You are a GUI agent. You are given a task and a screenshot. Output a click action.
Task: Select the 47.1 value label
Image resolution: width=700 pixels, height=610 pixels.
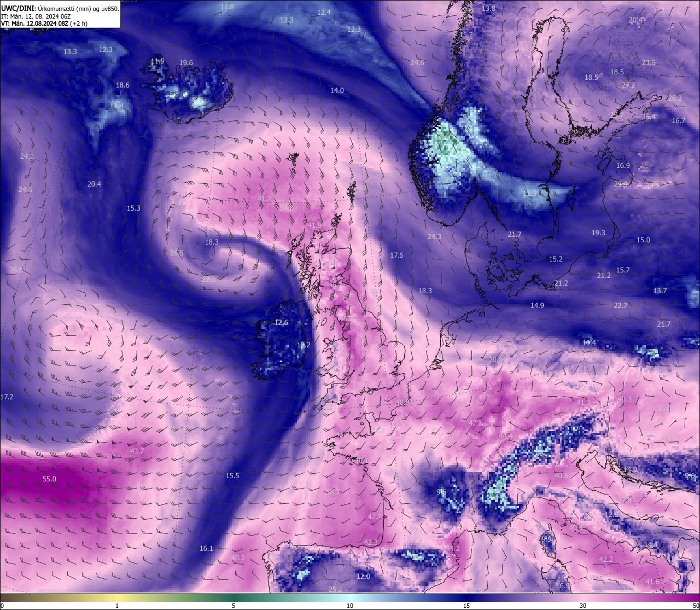click(x=476, y=423)
